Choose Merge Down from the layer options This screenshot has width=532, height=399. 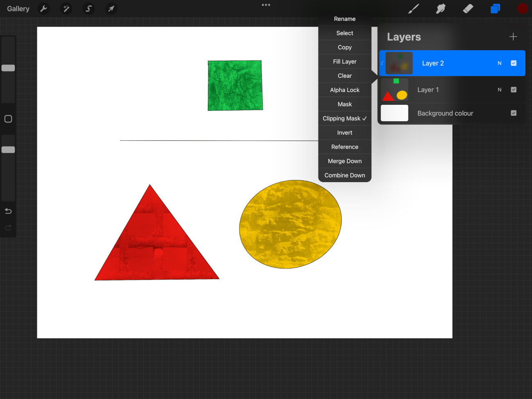click(x=345, y=161)
